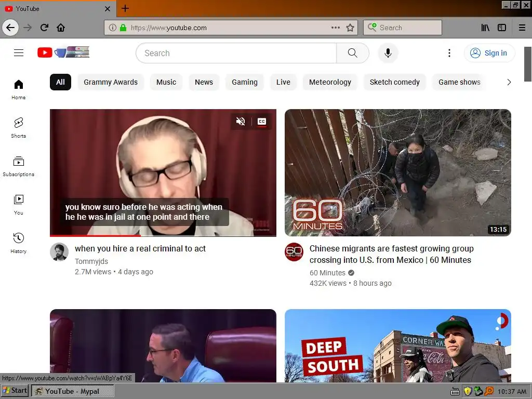532x399 pixels.
Task: Open You in the sidebar
Action: 19,205
